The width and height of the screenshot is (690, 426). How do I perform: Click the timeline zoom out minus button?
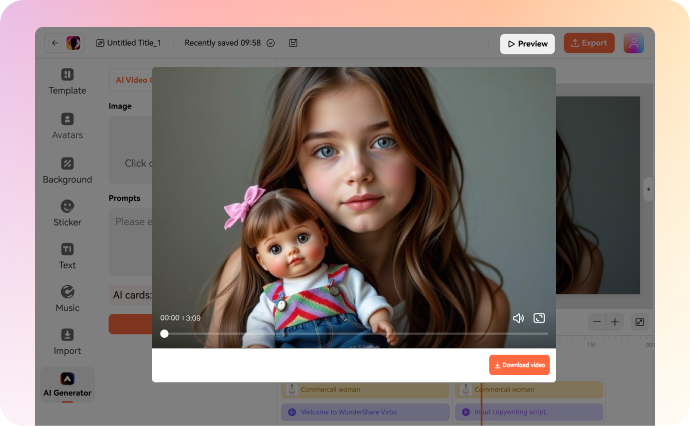(x=597, y=322)
